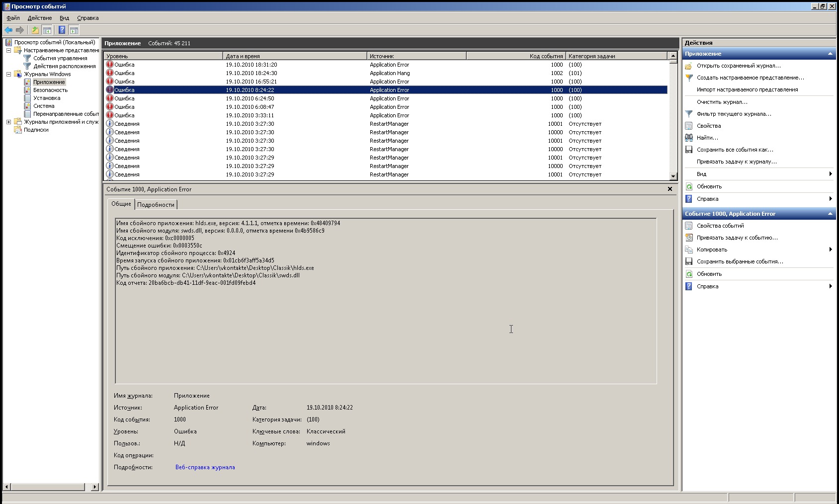
Task: Open the Вид menu in menu bar
Action: pyautogui.click(x=65, y=18)
